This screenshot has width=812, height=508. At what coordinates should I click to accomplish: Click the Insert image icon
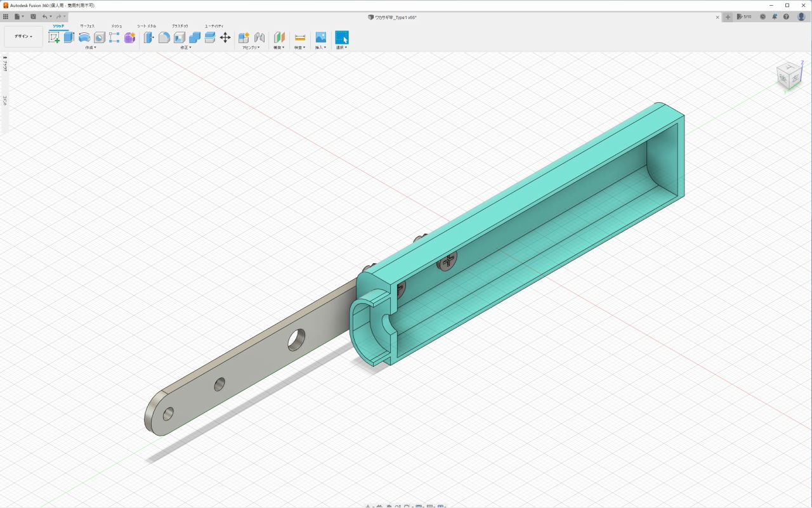(321, 37)
